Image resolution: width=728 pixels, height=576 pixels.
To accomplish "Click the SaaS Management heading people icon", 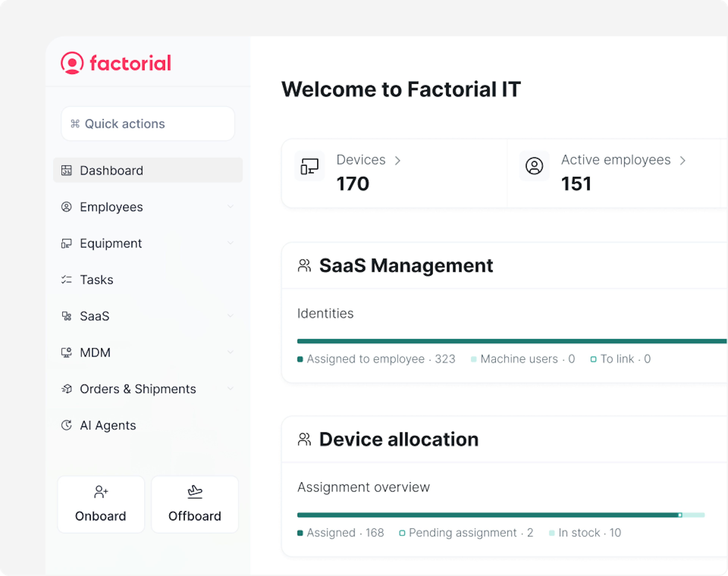I will [304, 266].
